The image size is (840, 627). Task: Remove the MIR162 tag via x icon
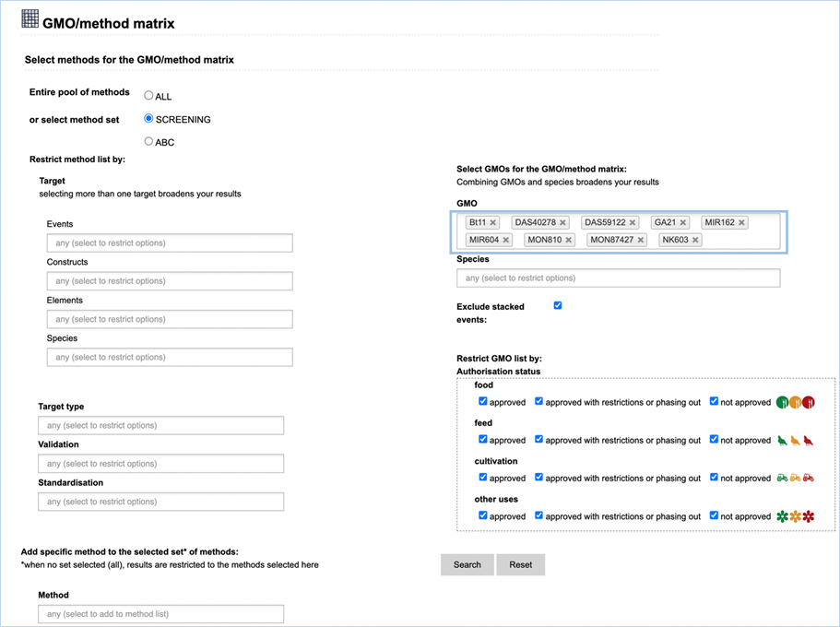click(741, 222)
